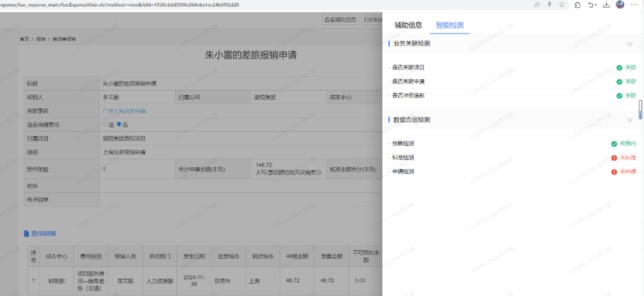Click the 是否冲抵借款 row label

click(x=408, y=95)
